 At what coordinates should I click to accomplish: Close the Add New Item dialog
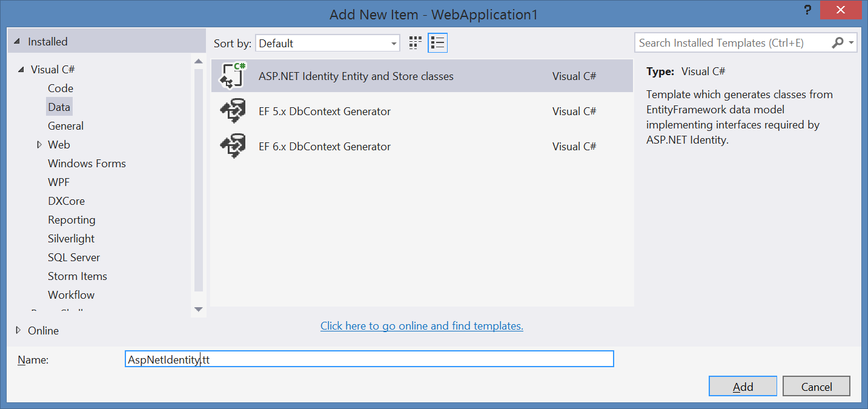[842, 10]
